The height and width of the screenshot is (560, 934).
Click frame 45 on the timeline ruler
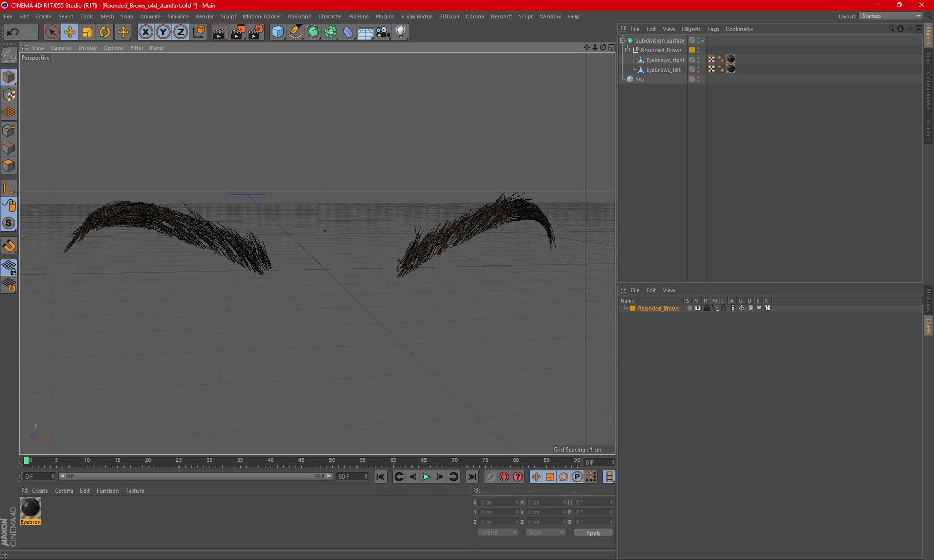click(301, 461)
